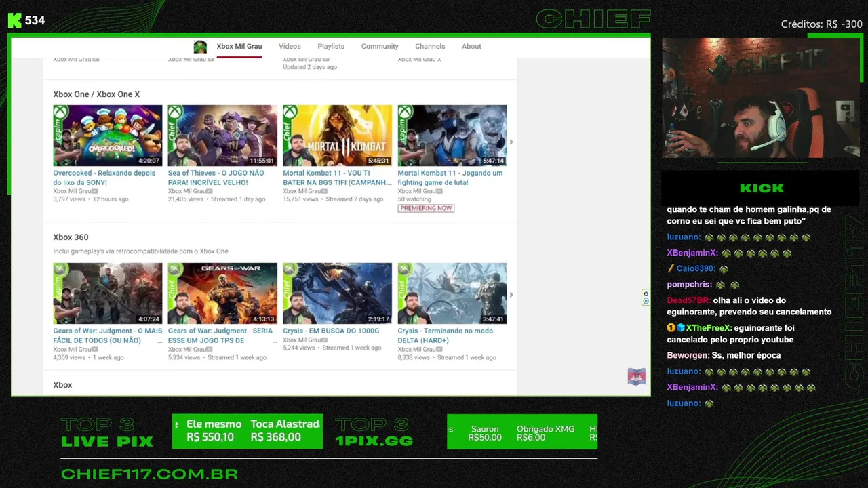Image resolution: width=868 pixels, height=488 pixels.
Task: Click username Caio8390 in chat
Action: 695,268
